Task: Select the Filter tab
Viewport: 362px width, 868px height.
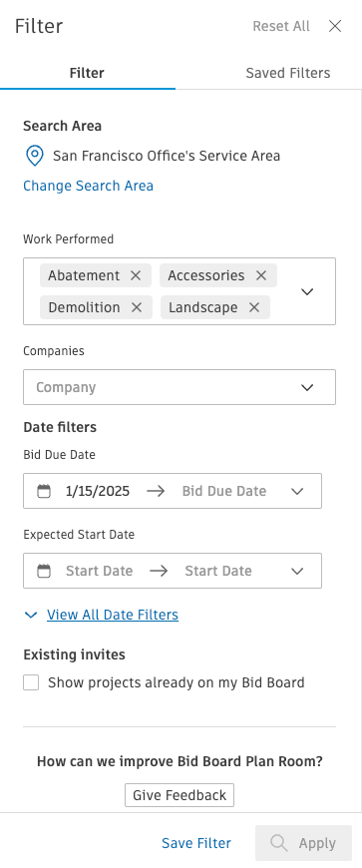Action: click(87, 73)
